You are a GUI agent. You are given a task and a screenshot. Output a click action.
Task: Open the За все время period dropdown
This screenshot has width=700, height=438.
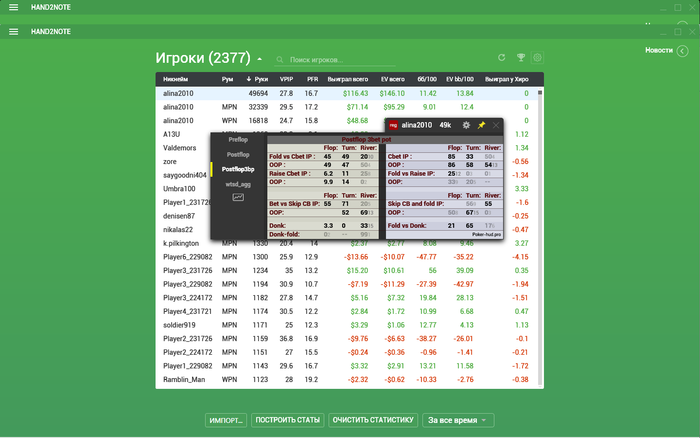[x=458, y=420]
